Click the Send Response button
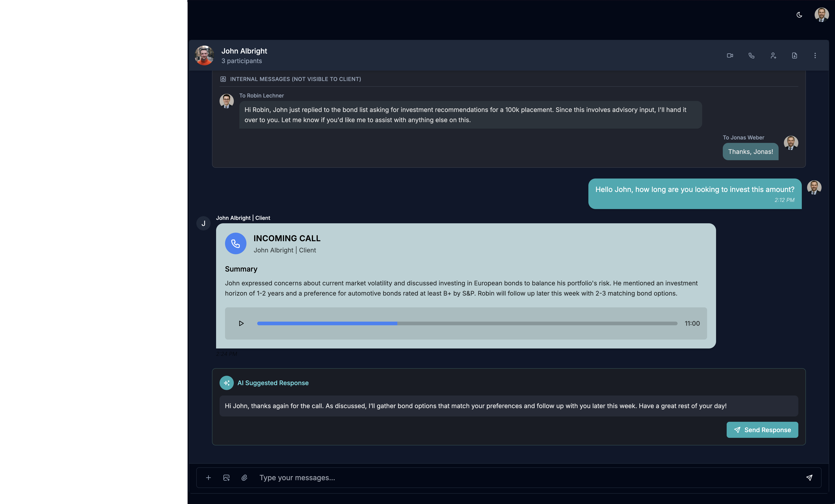This screenshot has height=504, width=835. [762, 430]
